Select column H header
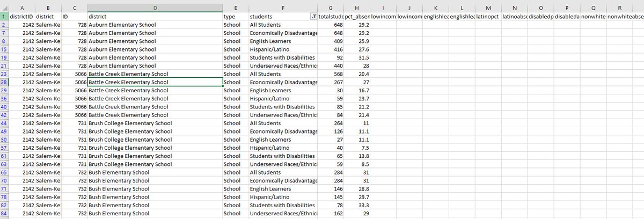 tap(357, 8)
